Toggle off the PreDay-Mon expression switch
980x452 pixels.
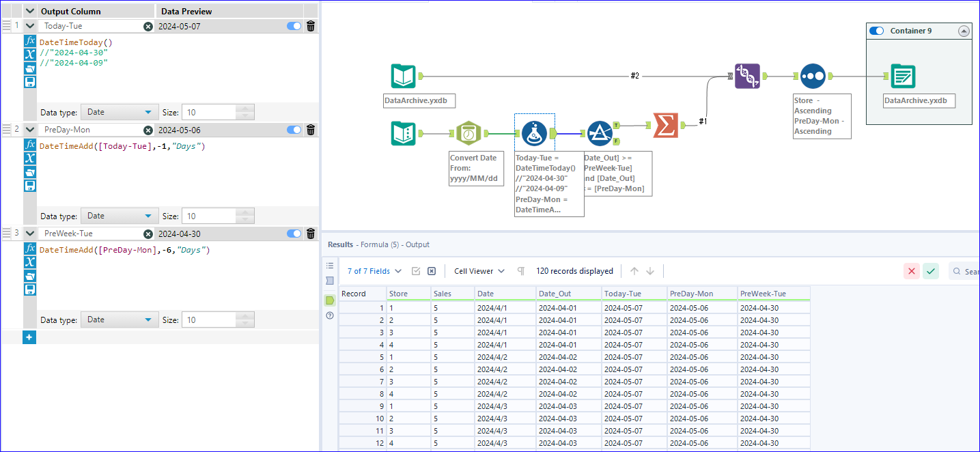click(294, 130)
